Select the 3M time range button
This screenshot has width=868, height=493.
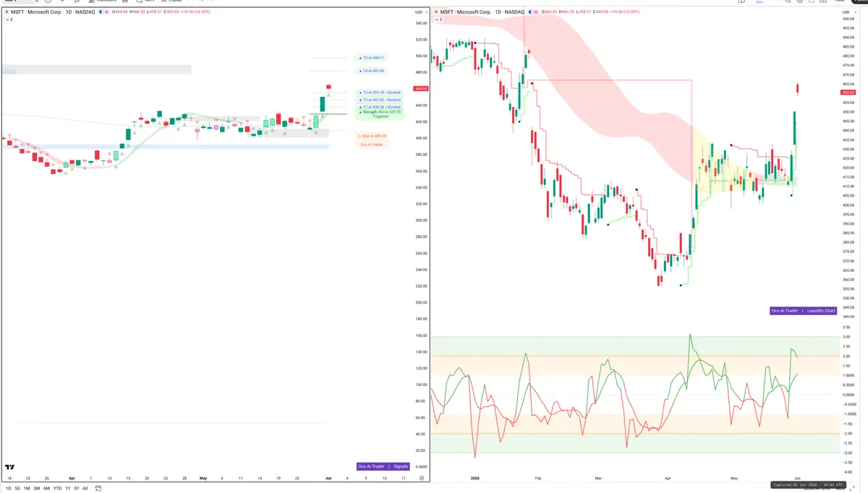(x=36, y=488)
